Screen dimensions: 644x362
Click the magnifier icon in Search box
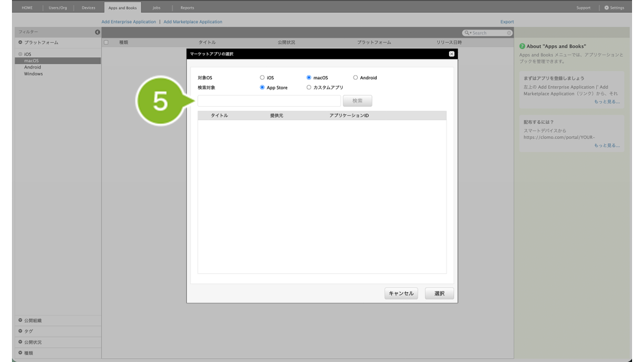467,33
